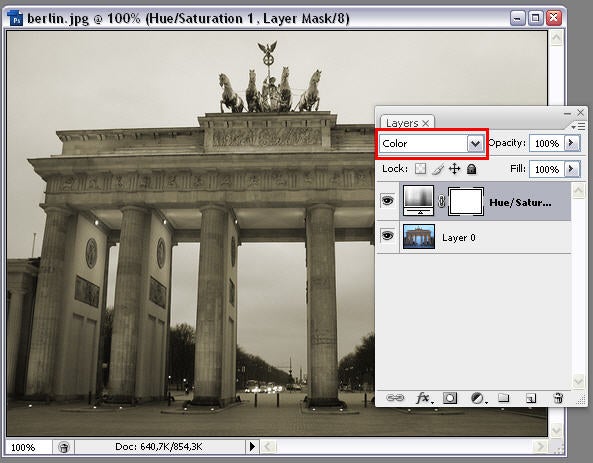
Task: Add a layer mask
Action: click(450, 398)
